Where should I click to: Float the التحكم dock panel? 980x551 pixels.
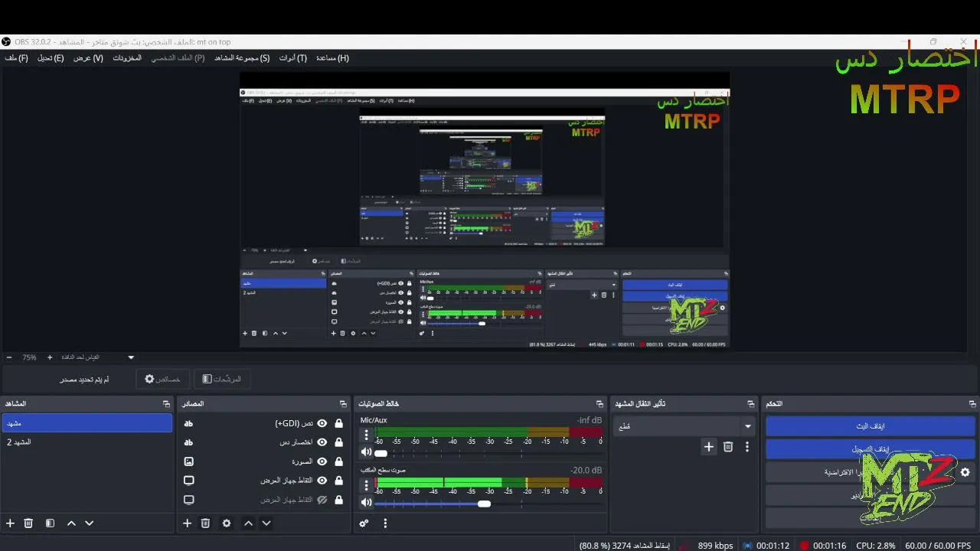(x=972, y=403)
